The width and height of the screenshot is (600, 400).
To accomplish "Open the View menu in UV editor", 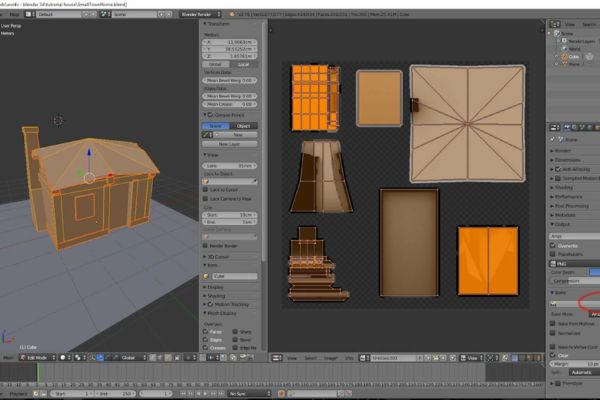I will (292, 358).
